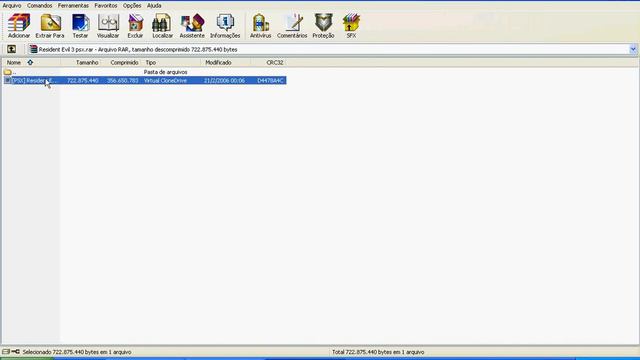
Task: Sort by the CRC32 column header
Action: (268, 62)
